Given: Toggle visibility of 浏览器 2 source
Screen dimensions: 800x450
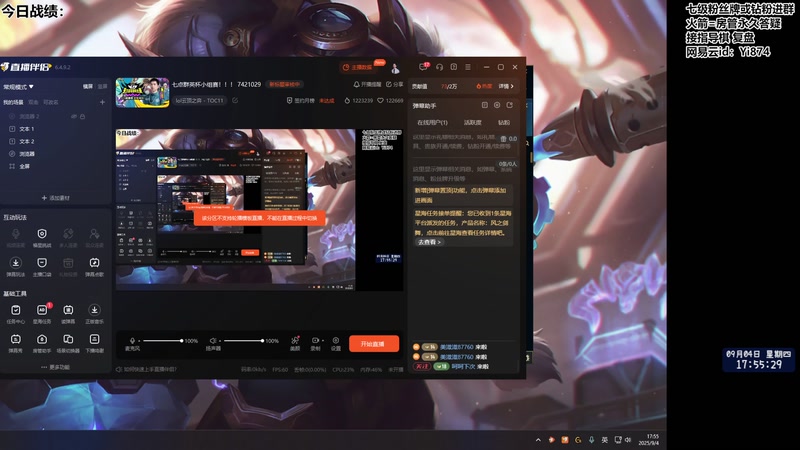Looking at the screenshot, I should tap(74, 117).
